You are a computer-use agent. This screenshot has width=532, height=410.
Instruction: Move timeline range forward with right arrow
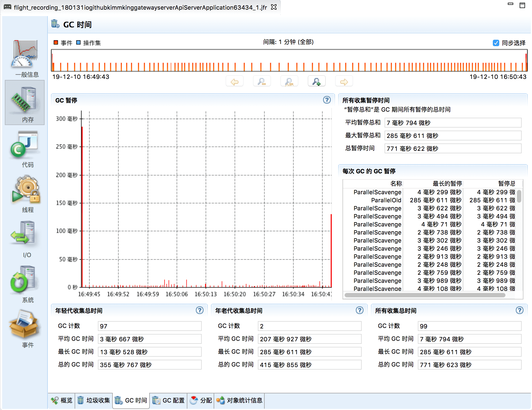tap(344, 82)
